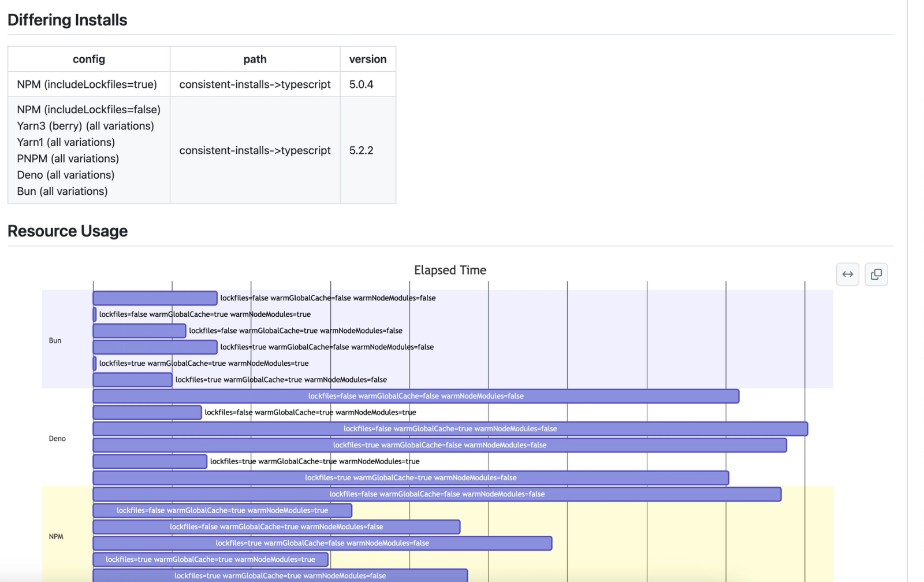Select the path cell in the 5.2.2 row
This screenshot has width=924, height=582.
tap(255, 150)
